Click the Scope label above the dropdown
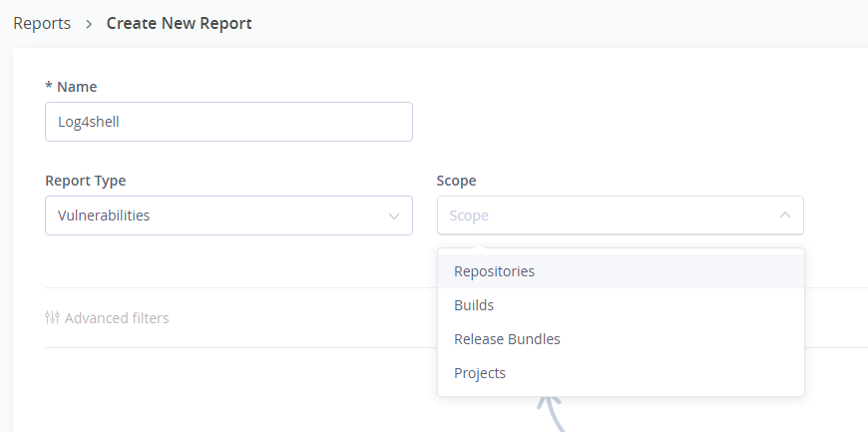 [456, 181]
